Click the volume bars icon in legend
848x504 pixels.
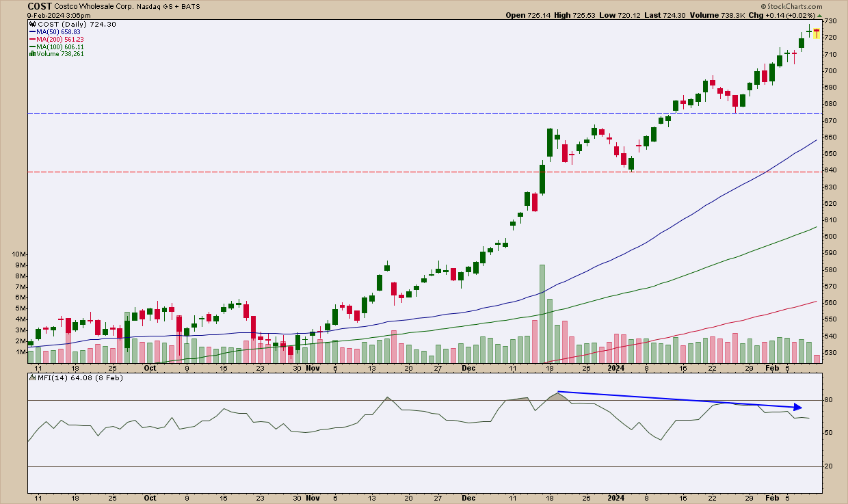tap(31, 53)
